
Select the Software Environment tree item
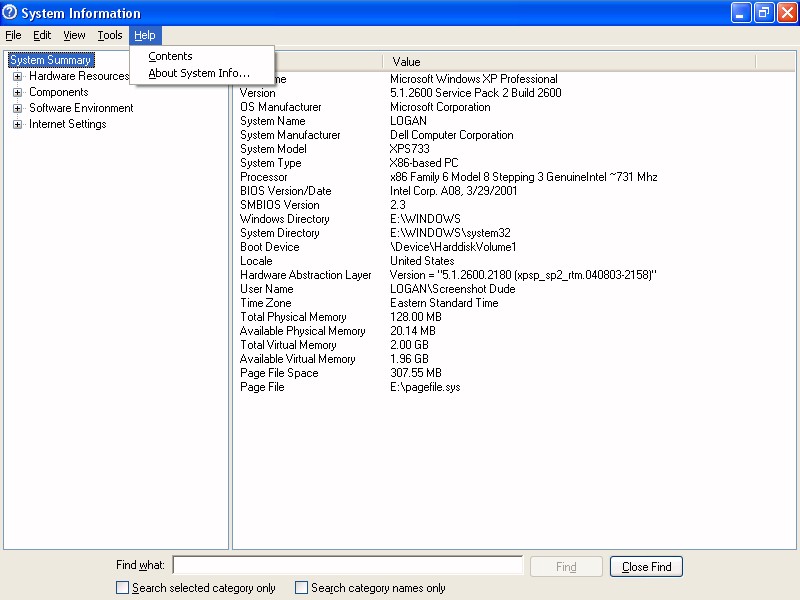[81, 108]
